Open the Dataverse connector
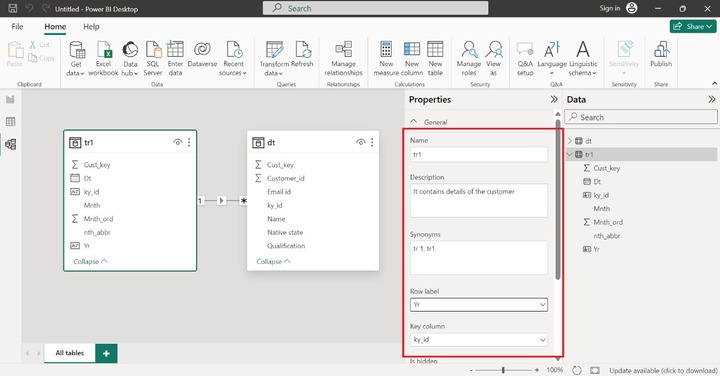This screenshot has height=376, width=720. [x=202, y=55]
